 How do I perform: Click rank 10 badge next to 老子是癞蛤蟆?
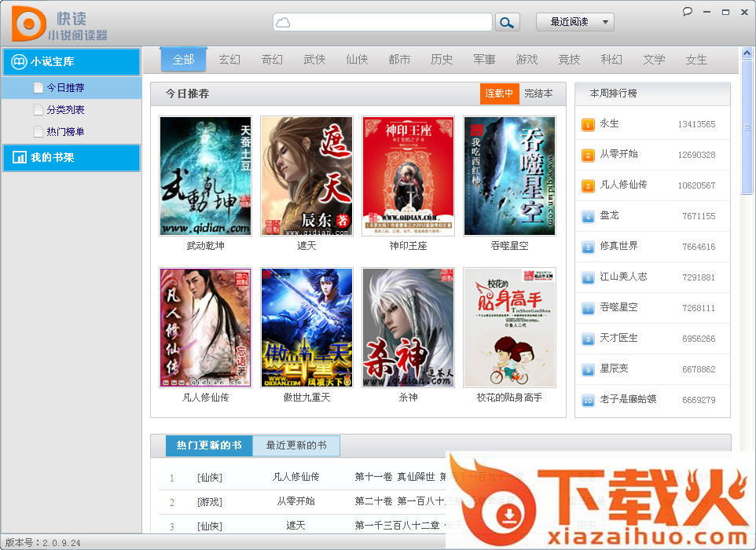pyautogui.click(x=588, y=400)
